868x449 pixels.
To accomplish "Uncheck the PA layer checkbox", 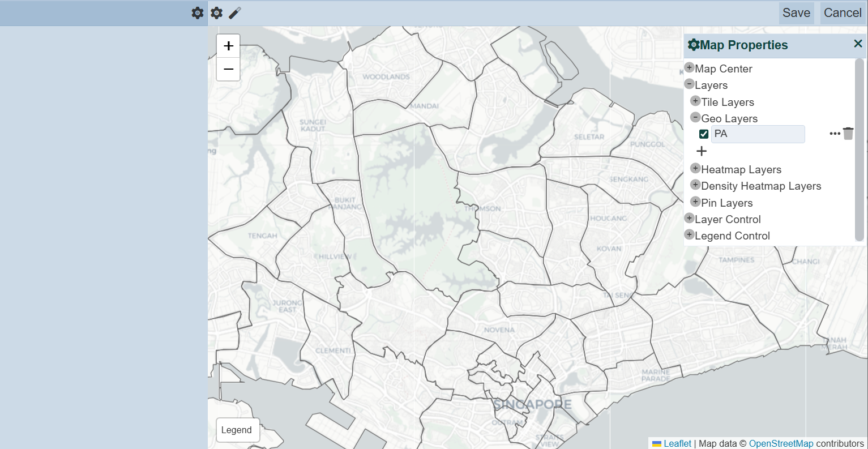I will pos(704,134).
